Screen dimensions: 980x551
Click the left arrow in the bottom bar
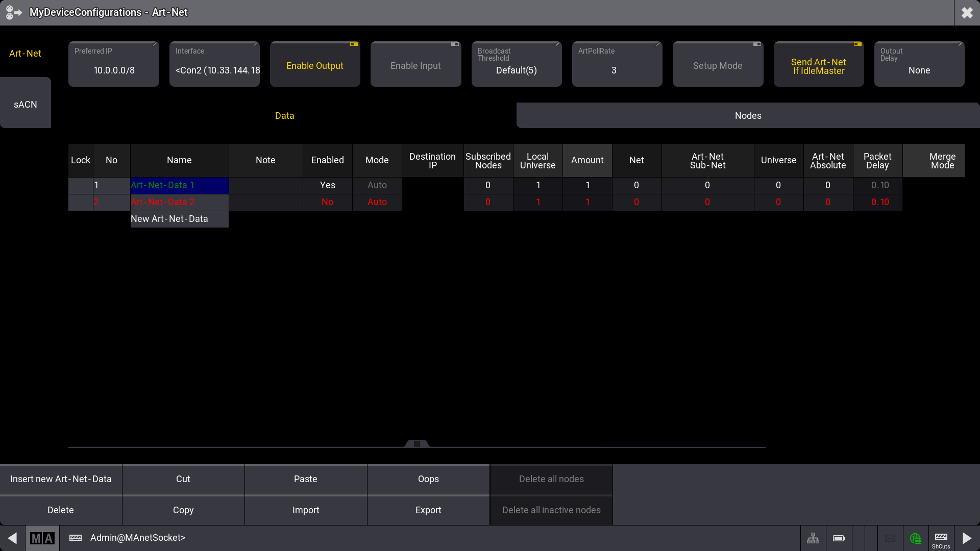pos(12,538)
